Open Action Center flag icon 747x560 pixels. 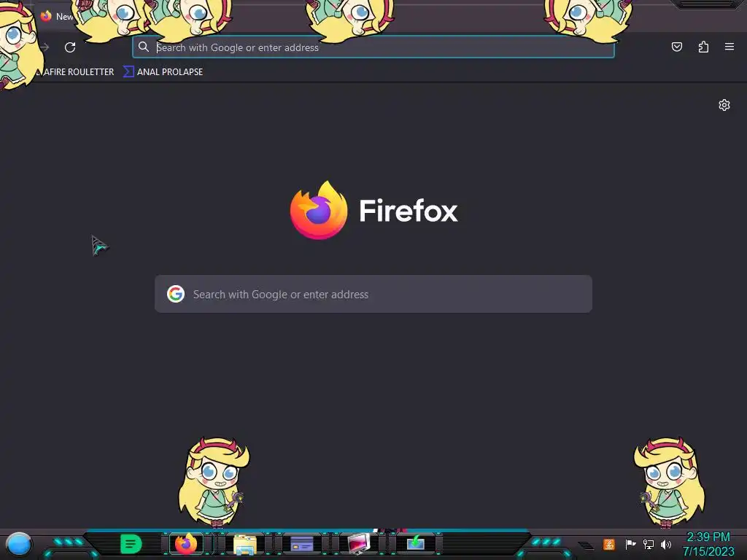pos(630,544)
